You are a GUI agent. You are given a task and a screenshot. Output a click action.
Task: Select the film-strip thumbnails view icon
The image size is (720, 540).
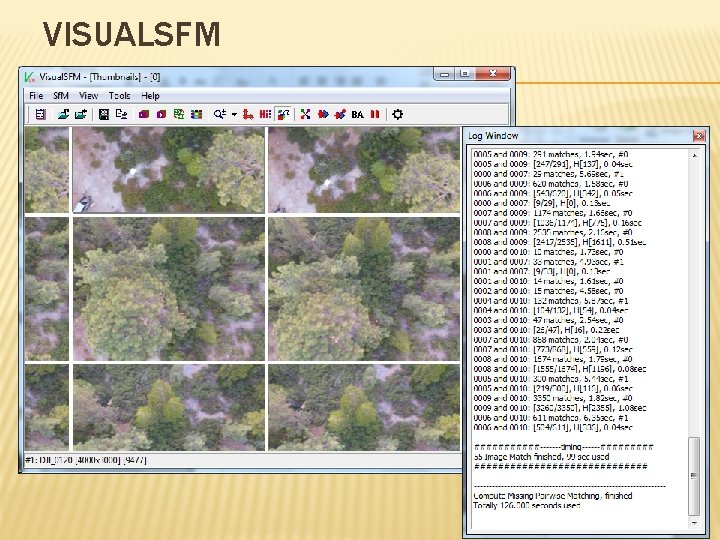pyautogui.click(x=104, y=114)
